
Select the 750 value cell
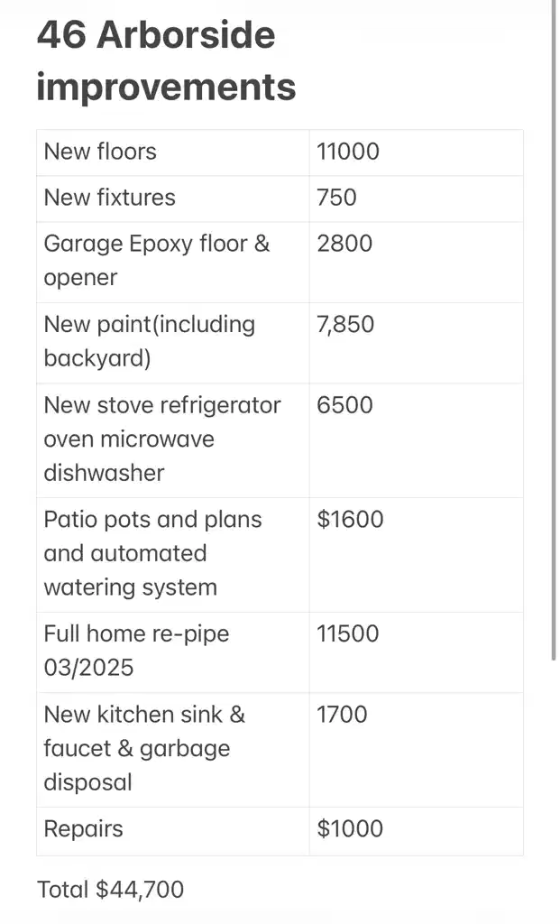click(416, 198)
